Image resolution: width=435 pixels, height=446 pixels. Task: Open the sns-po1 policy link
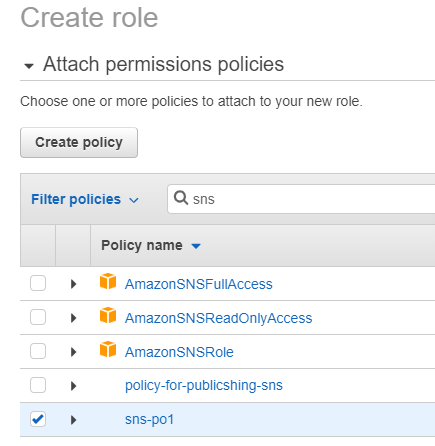point(149,419)
